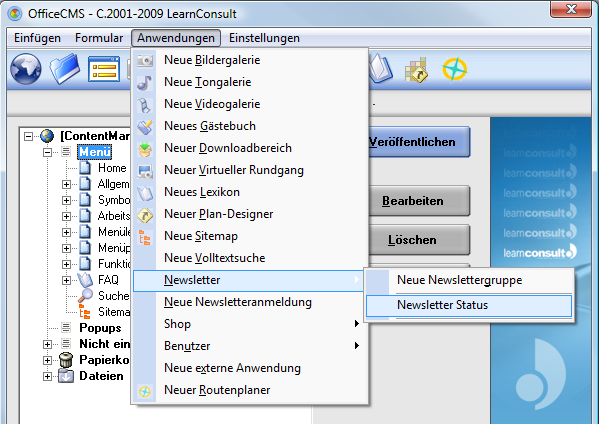The image size is (599, 424).
Task: Select Neue externe Anwendung entry
Action: [x=251, y=368]
